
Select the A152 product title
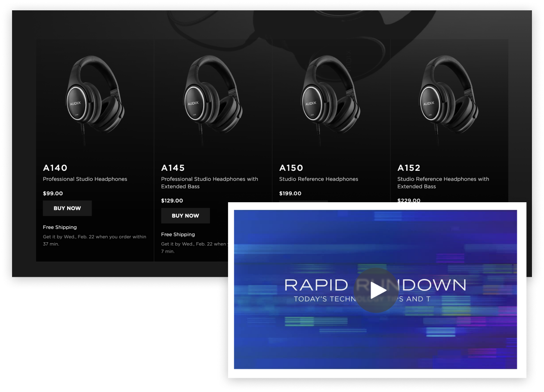409,168
